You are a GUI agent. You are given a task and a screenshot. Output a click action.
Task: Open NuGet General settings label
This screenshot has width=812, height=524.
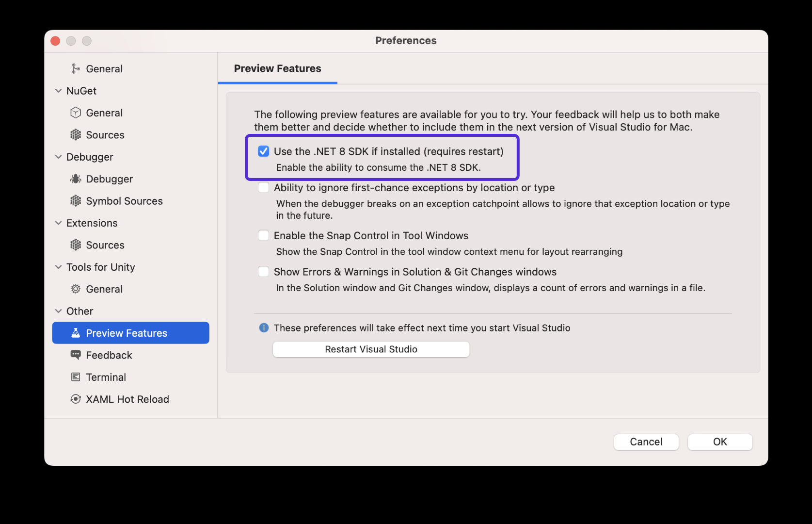(x=104, y=113)
